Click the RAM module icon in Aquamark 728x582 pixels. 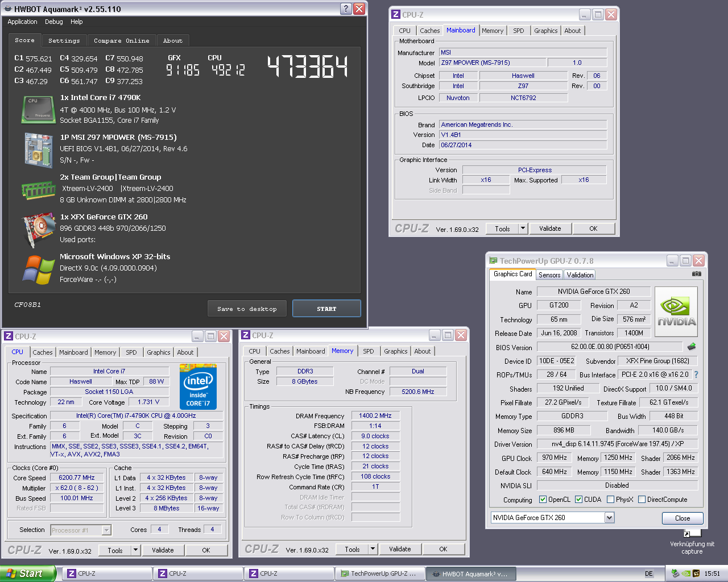[38, 190]
